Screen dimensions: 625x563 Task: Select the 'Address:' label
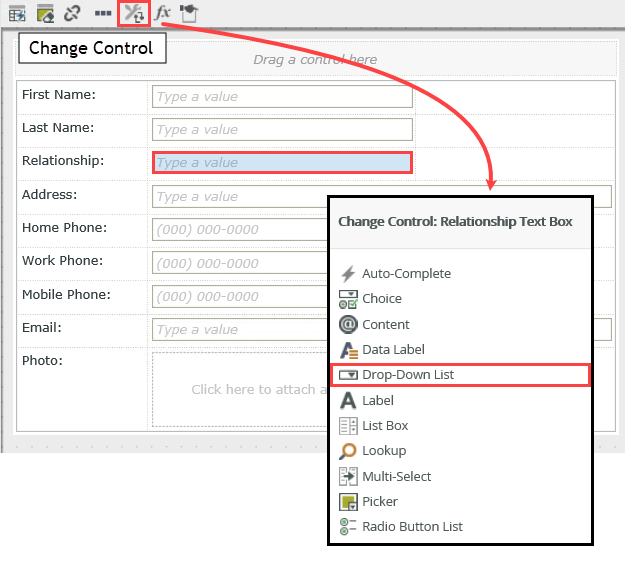[49, 195]
